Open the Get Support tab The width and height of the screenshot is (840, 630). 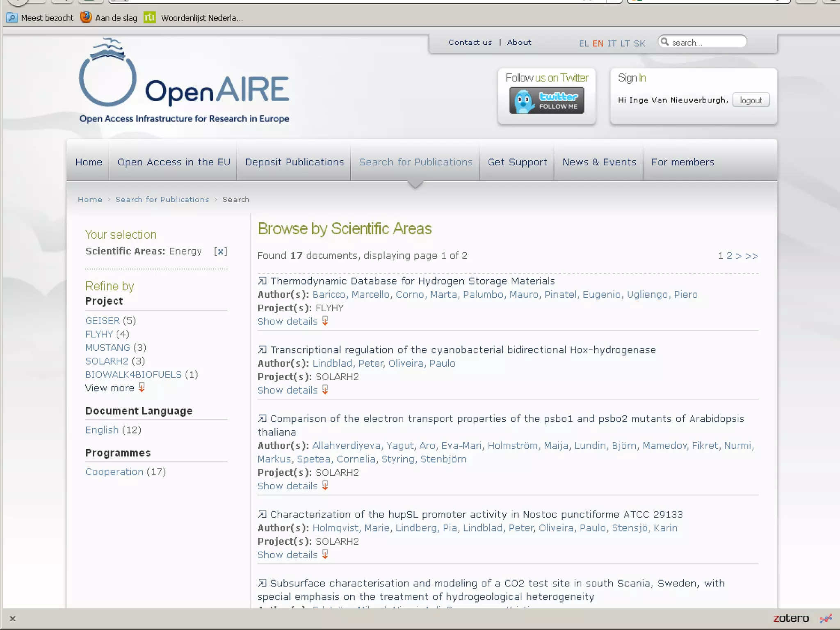click(x=517, y=162)
